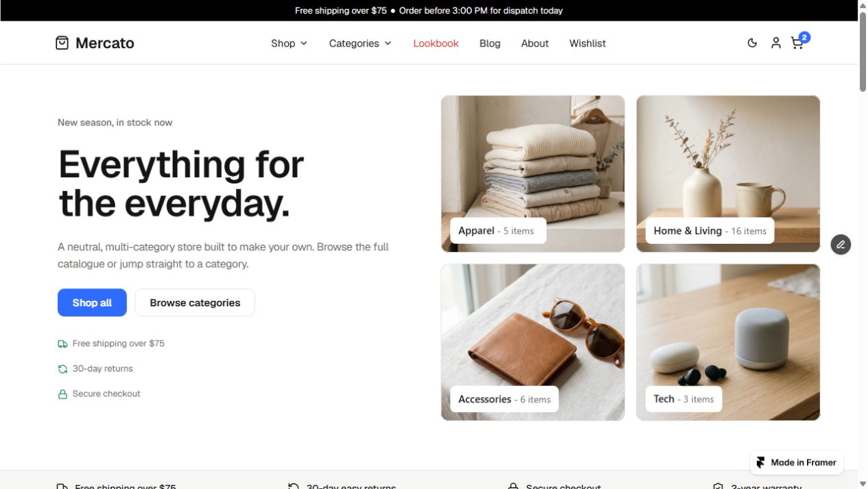Click the 'Free shipping over $75' hero text
The image size is (868, 489).
[119, 343]
